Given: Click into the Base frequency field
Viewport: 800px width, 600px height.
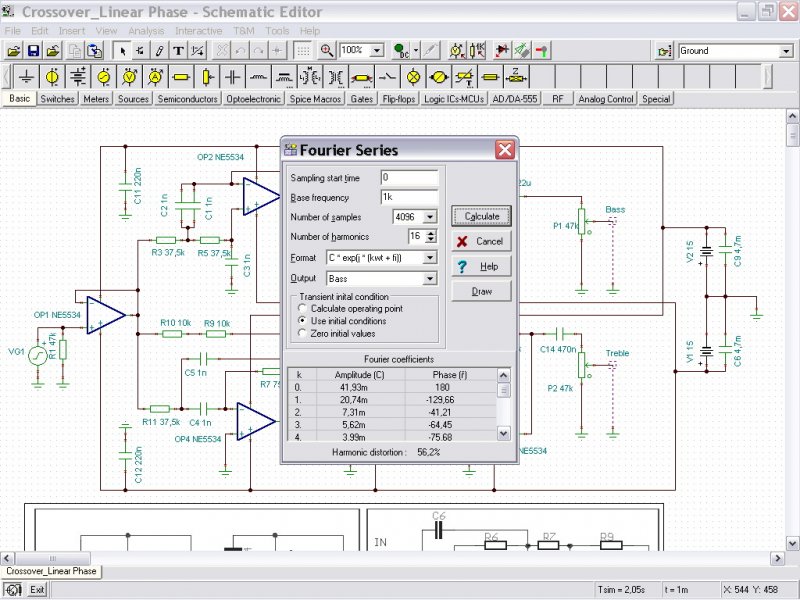Looking at the screenshot, I should pos(409,197).
